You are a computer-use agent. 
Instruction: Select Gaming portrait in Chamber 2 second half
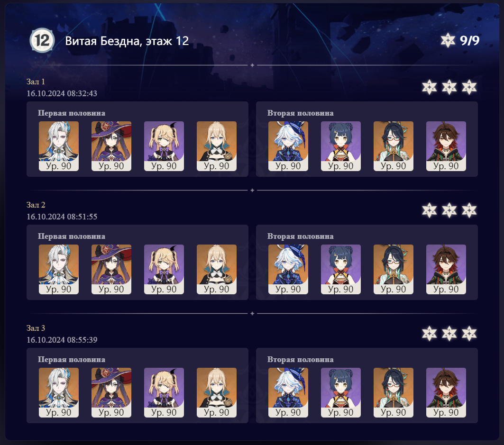[446, 269]
